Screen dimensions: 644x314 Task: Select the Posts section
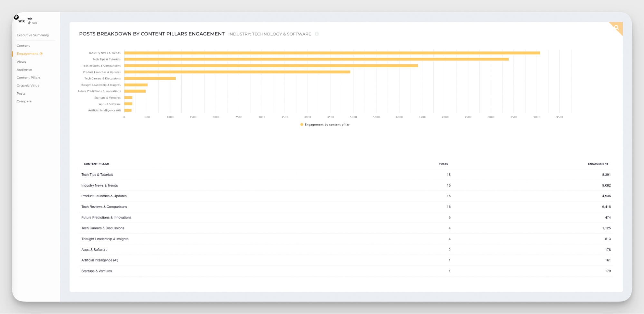(21, 93)
